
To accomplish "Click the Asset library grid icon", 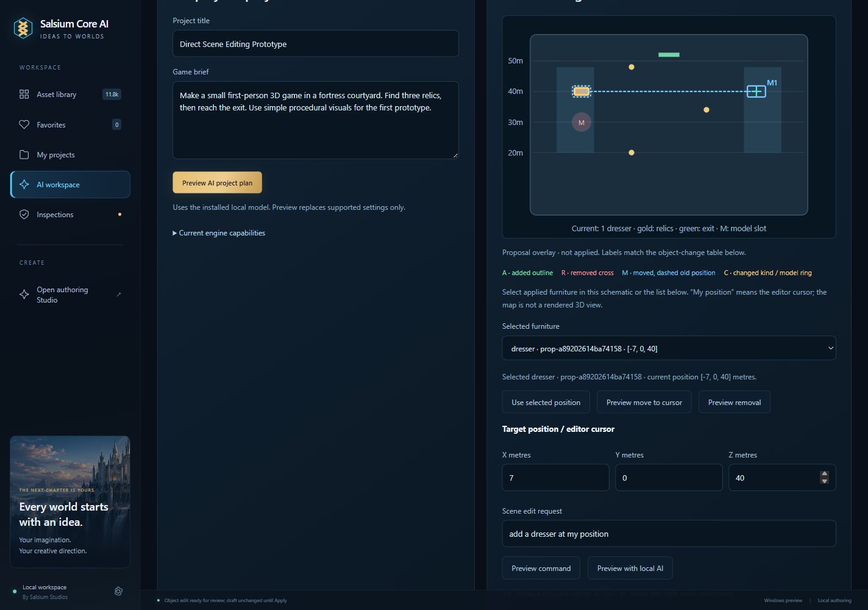I will tap(24, 95).
